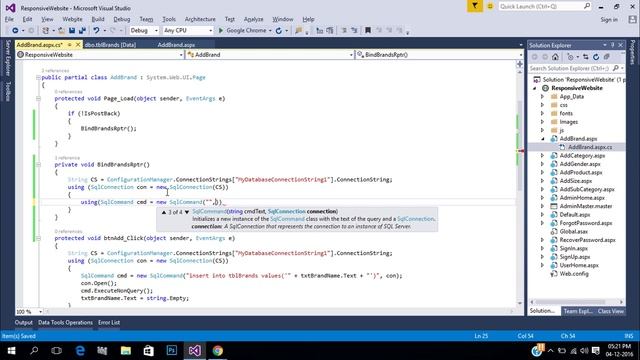Collapse the AddBrand class outlining region

click(38, 77)
